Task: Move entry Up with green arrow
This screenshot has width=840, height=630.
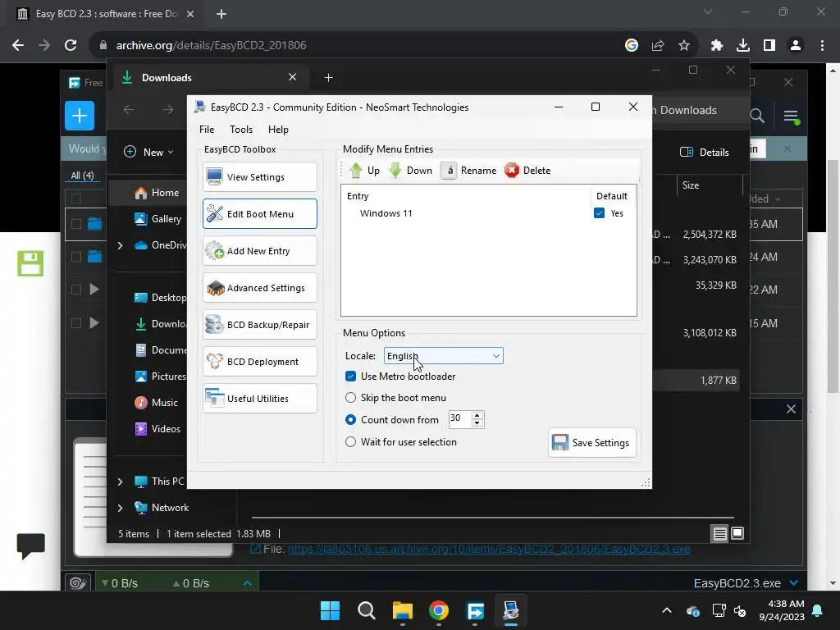Action: point(364,171)
